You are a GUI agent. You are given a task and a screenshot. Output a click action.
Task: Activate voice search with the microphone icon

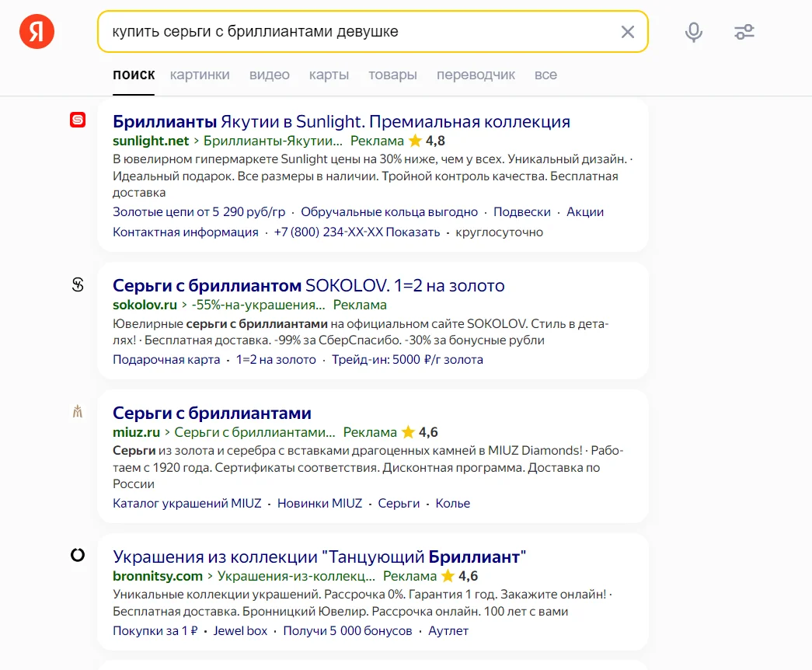click(x=693, y=32)
